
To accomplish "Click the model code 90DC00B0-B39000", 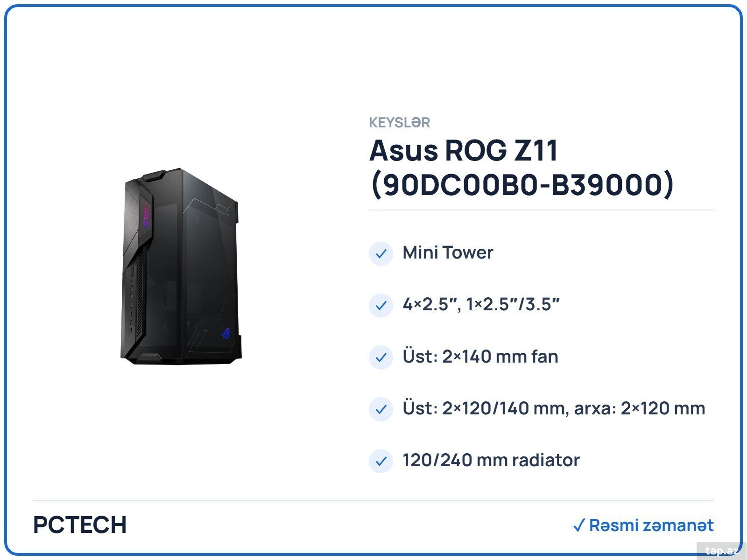I will coord(522,185).
